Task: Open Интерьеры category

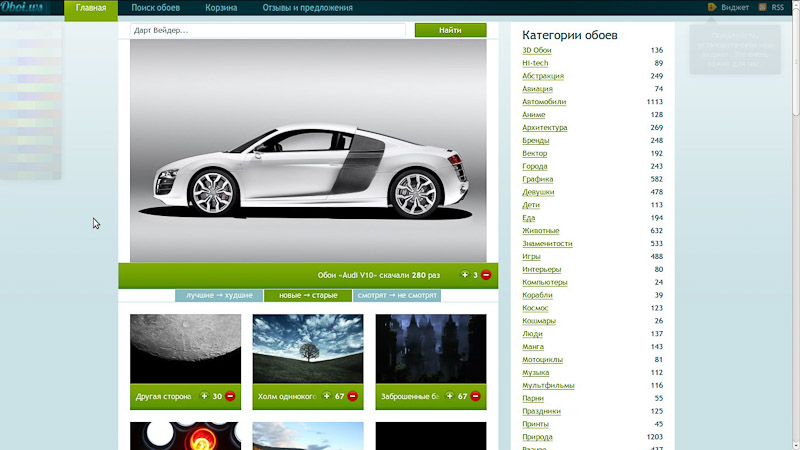Action: click(x=542, y=269)
